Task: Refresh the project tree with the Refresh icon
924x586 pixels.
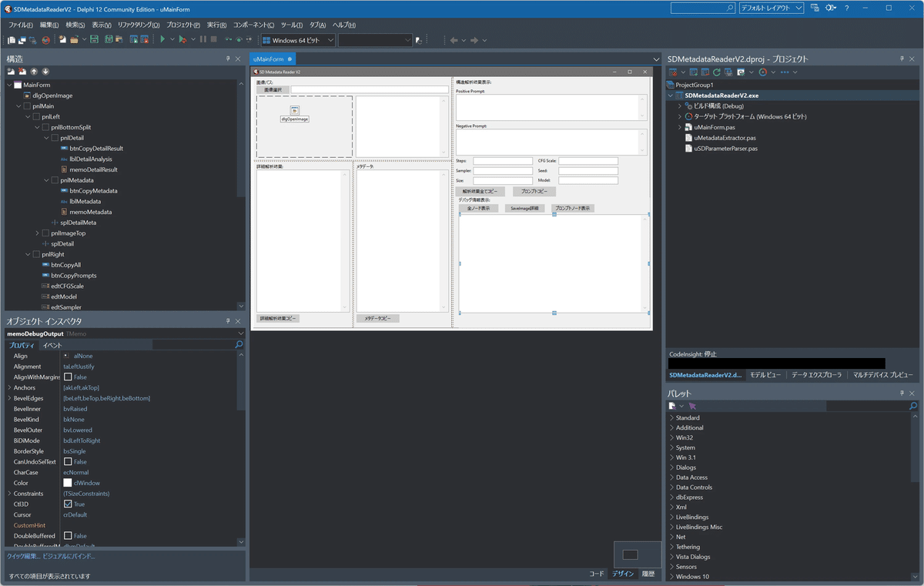Action: (x=717, y=72)
